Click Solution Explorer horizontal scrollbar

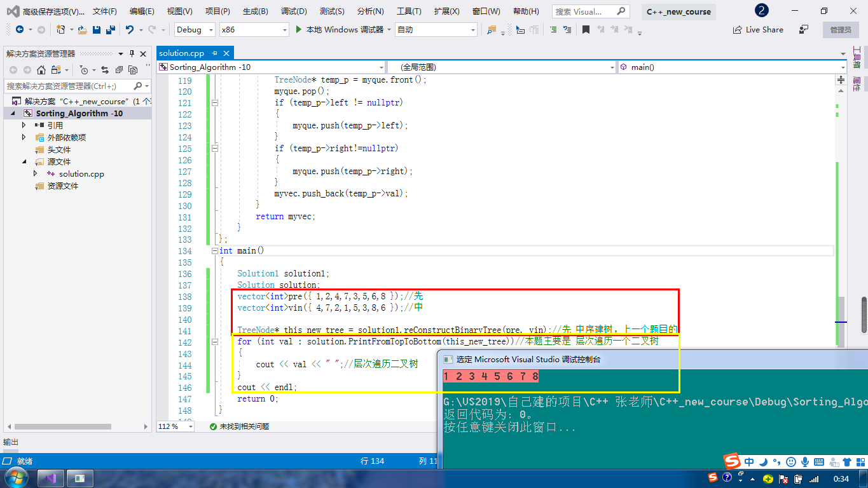(62, 426)
